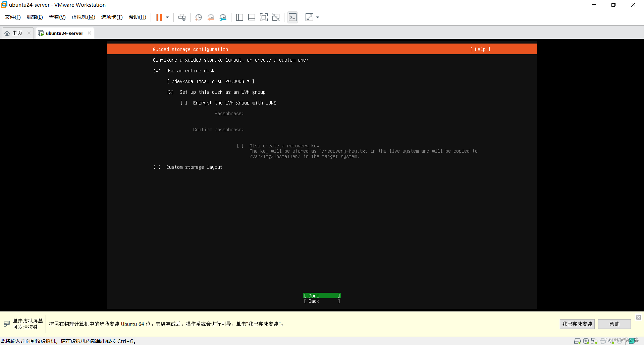This screenshot has height=345, width=644.
Task: Tick the 'Also create a recovery key' checkbox
Action: pyautogui.click(x=240, y=146)
